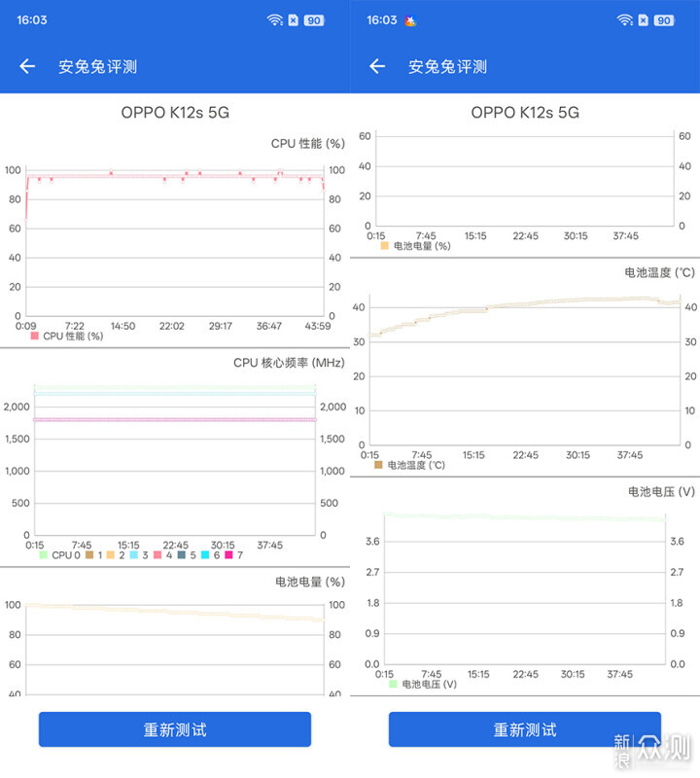Tap the left 重新测试 button
700x778 pixels.
point(175,729)
